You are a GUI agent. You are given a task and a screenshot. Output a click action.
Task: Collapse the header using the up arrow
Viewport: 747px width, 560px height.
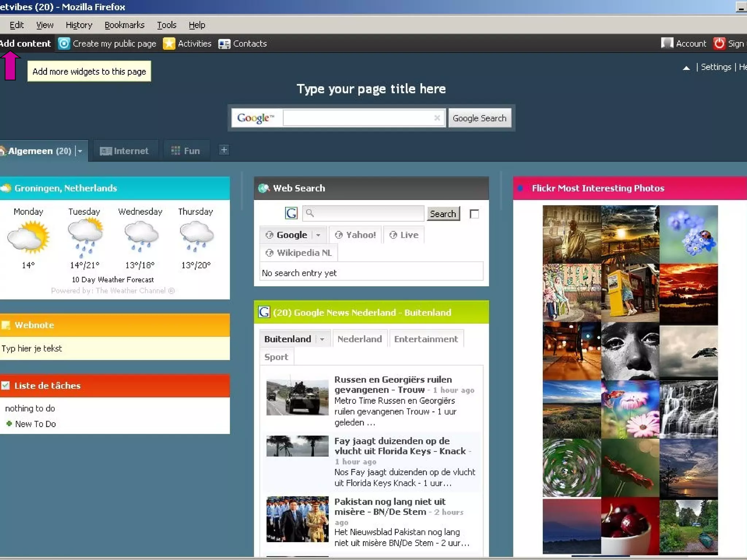point(686,68)
